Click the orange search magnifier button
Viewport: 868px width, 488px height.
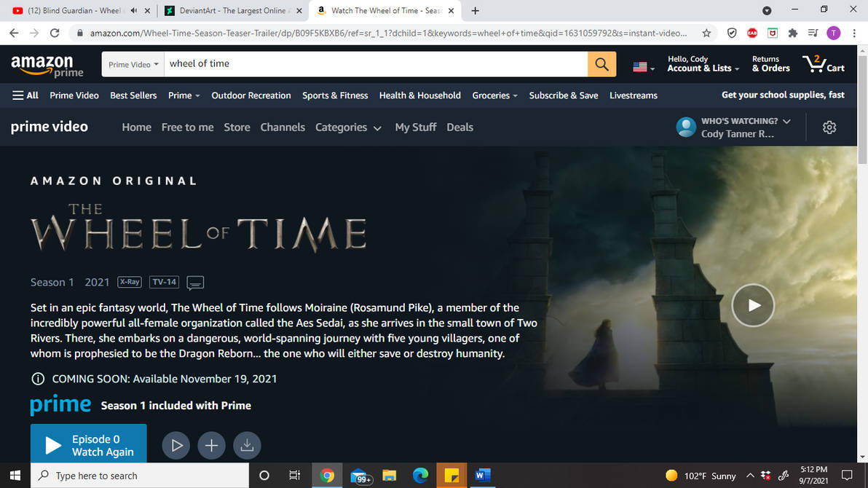(601, 64)
